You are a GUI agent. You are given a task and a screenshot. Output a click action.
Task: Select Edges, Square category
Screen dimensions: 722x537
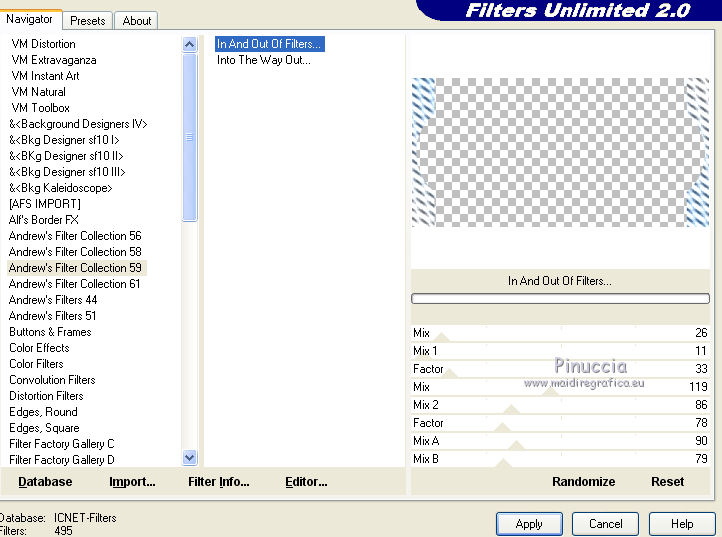coord(44,428)
